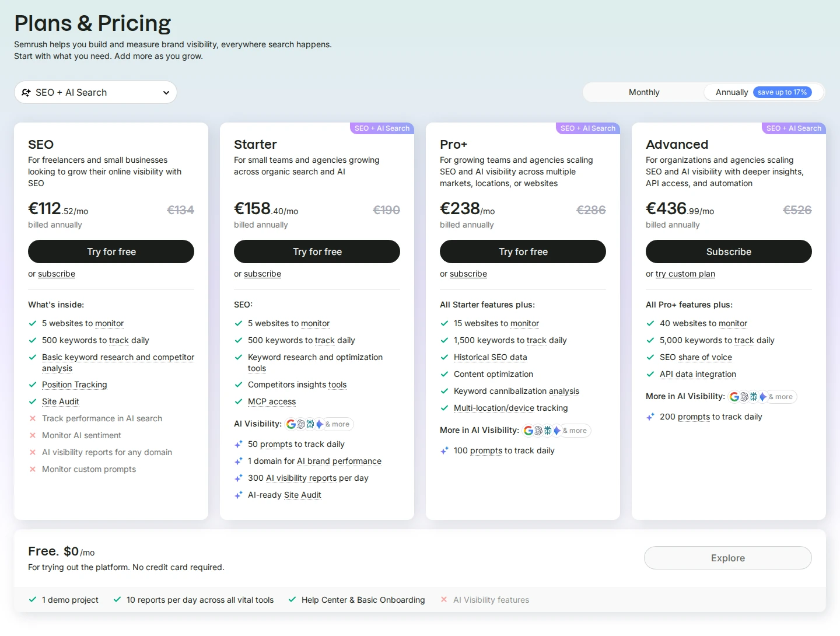
Task: Click Subscribe on Advanced plan
Action: pos(729,251)
